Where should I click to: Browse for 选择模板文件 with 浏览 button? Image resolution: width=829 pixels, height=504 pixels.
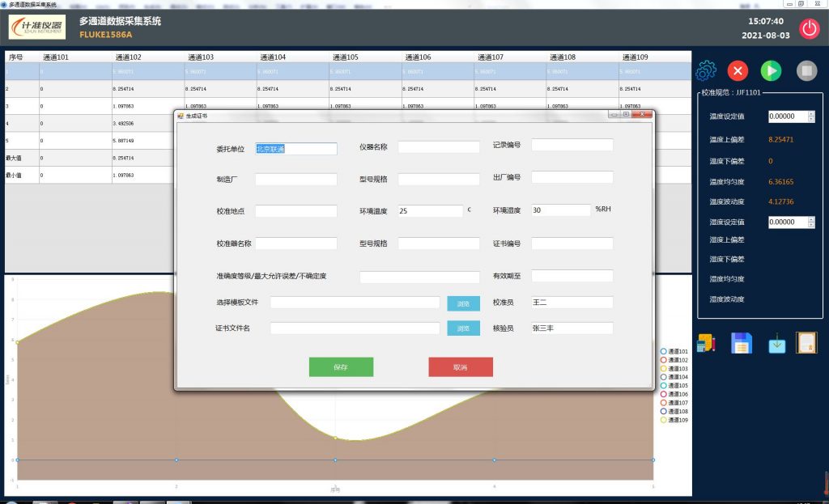point(463,303)
